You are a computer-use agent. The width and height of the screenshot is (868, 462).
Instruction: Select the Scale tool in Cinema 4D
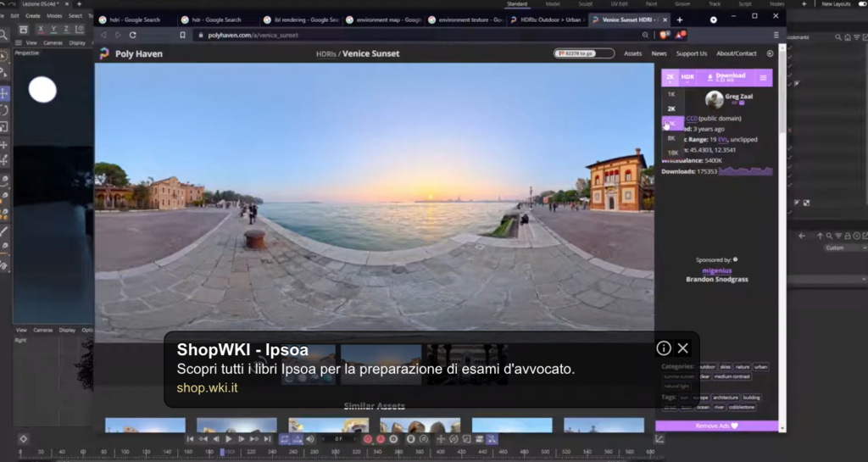[x=4, y=126]
